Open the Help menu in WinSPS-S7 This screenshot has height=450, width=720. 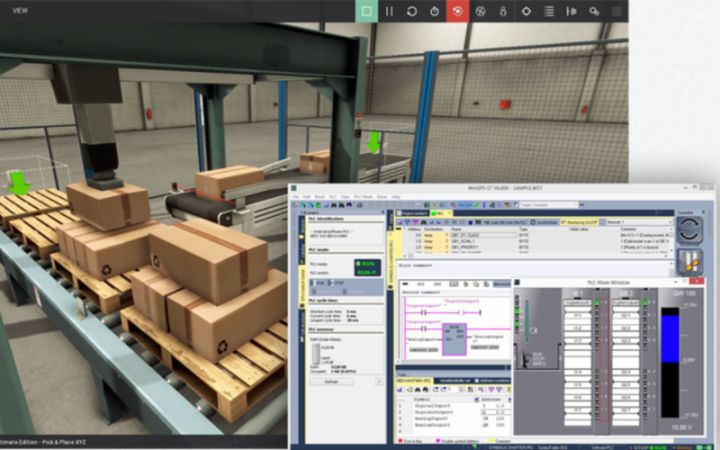click(396, 197)
